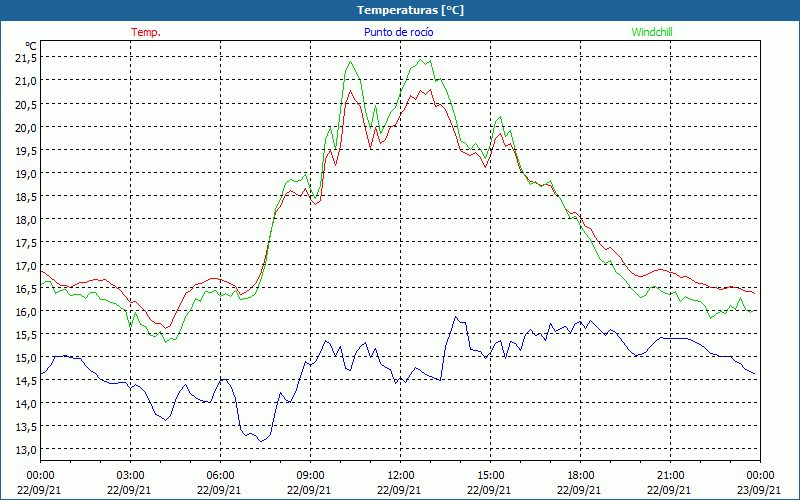This screenshot has width=800, height=500.
Task: Click the 15,5 y-axis value
Action: click(26, 335)
